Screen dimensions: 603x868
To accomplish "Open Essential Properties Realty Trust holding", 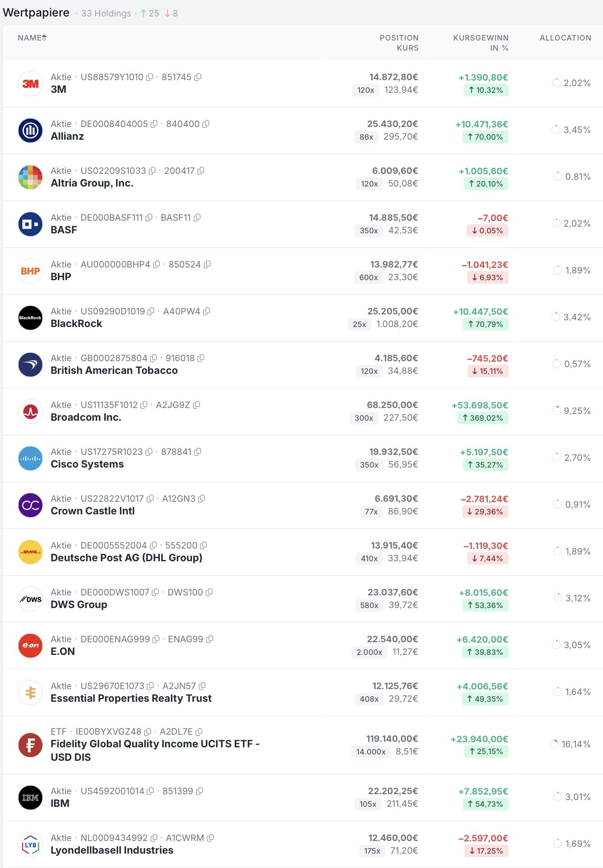I will [131, 698].
